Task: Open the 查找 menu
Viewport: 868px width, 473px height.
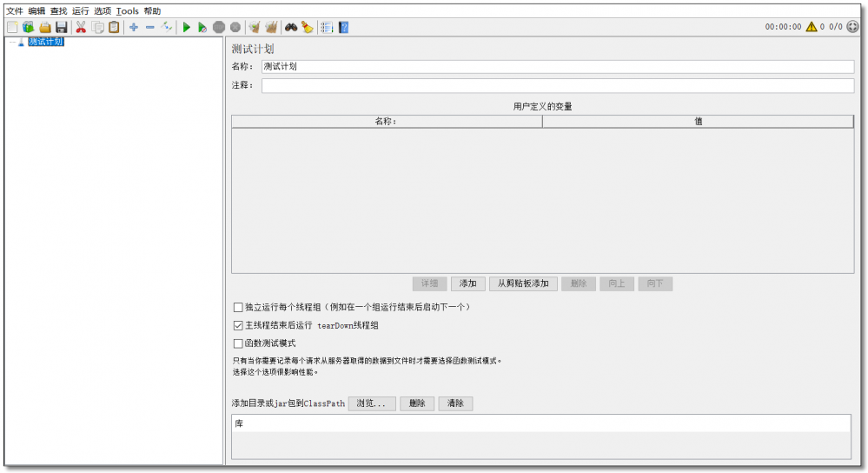Action: click(58, 11)
